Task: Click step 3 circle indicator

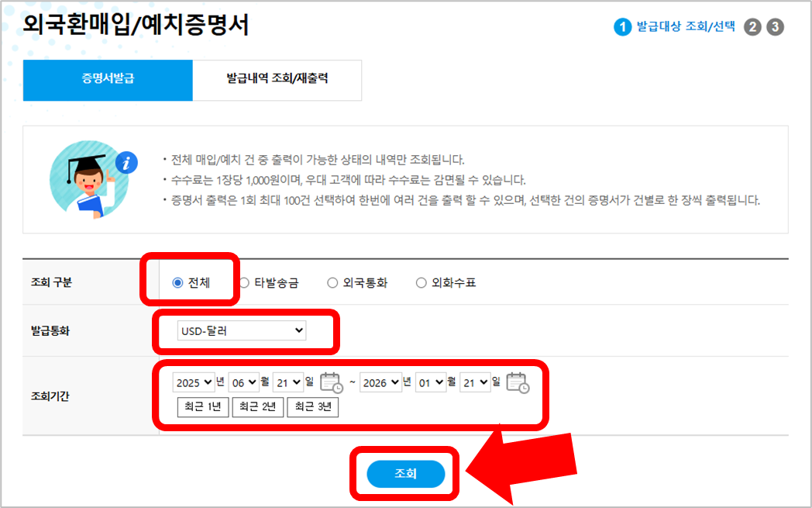Action: [x=776, y=27]
